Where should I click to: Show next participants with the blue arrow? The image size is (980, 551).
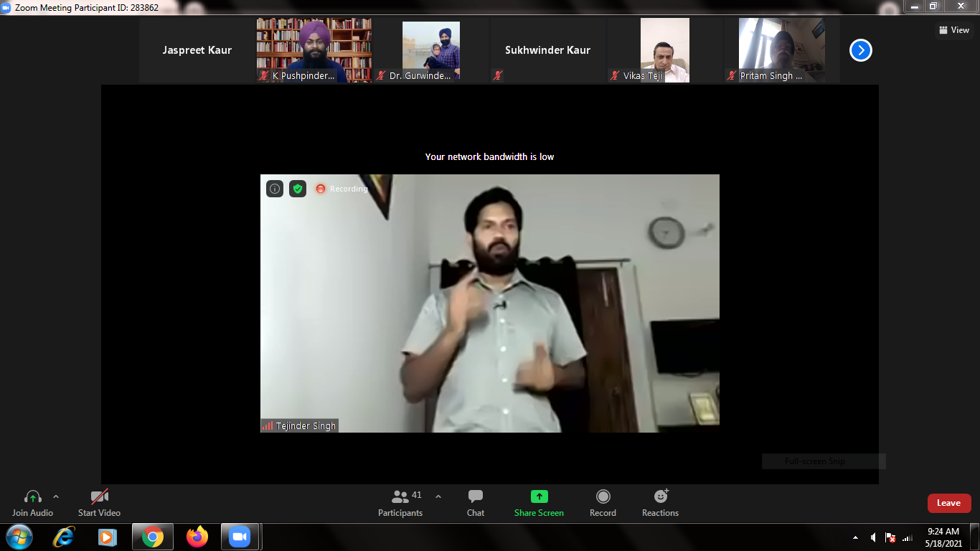coord(860,50)
